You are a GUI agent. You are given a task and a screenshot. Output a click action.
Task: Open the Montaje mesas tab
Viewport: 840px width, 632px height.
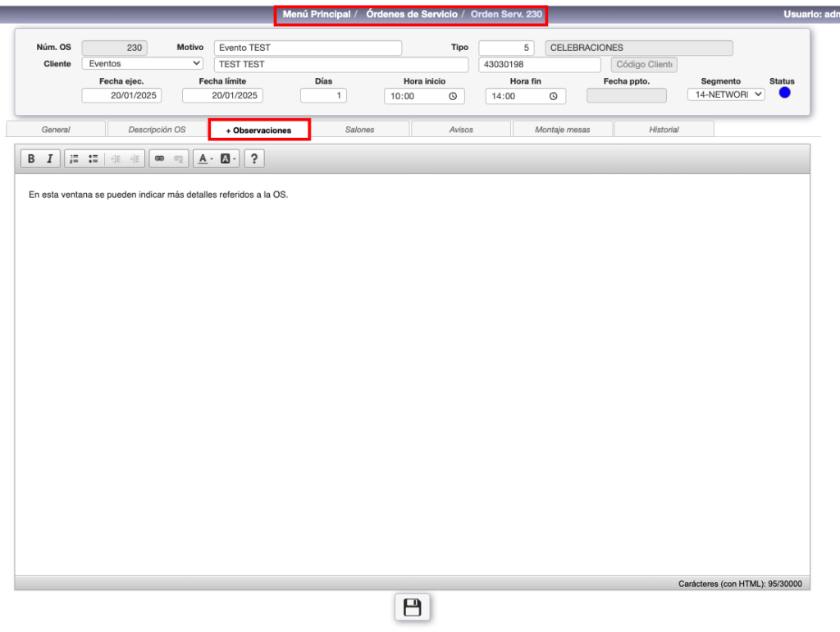point(562,130)
